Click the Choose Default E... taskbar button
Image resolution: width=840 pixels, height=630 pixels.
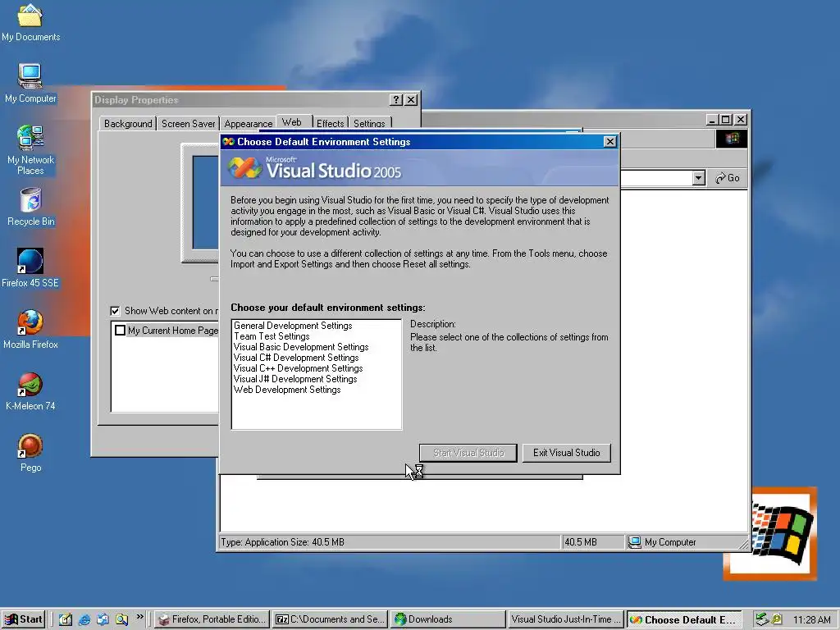click(685, 619)
